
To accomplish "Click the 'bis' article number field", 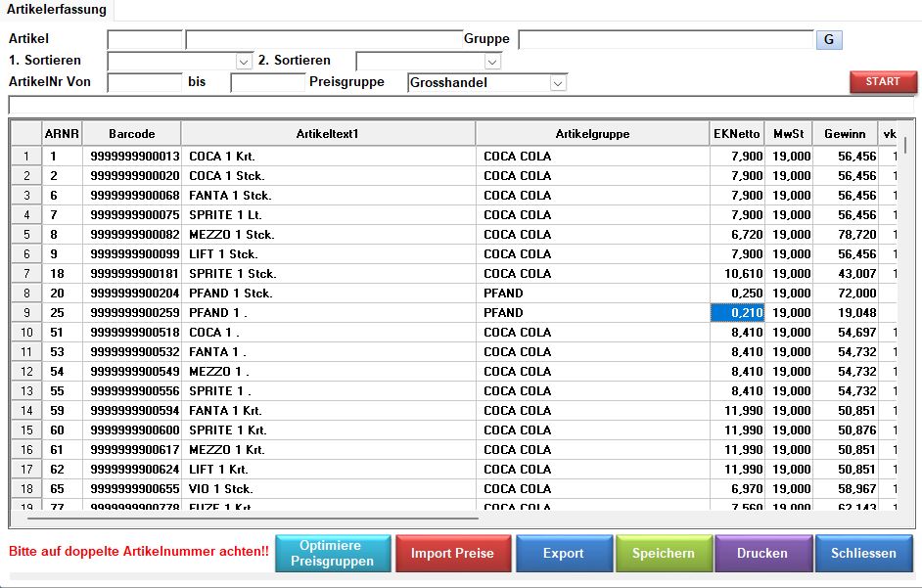I will 267,83.
